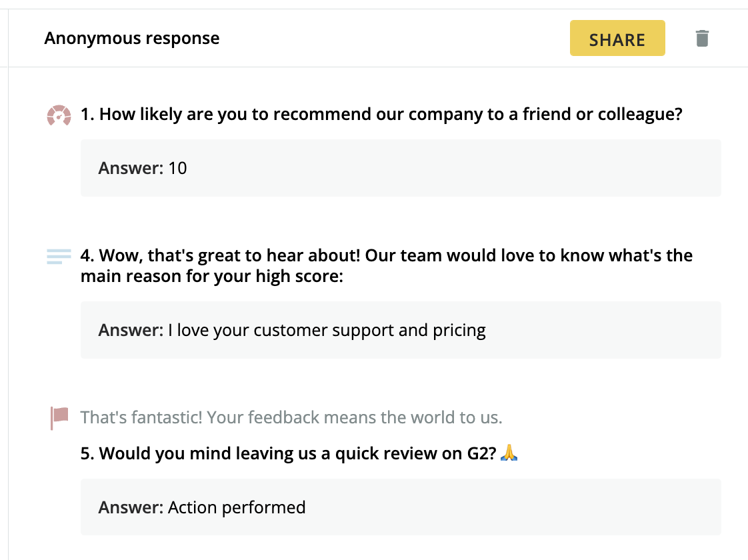
Task: Click the Answer label in the customer support box
Action: [x=131, y=330]
